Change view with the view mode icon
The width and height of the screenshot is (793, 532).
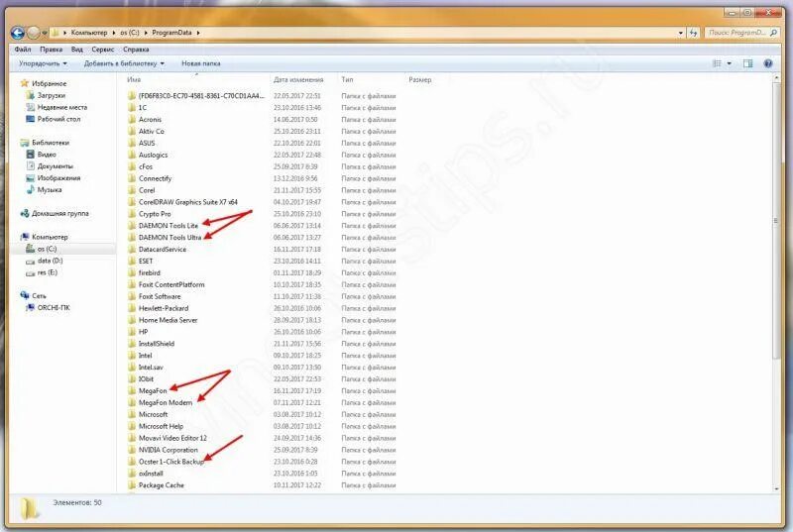coord(717,63)
